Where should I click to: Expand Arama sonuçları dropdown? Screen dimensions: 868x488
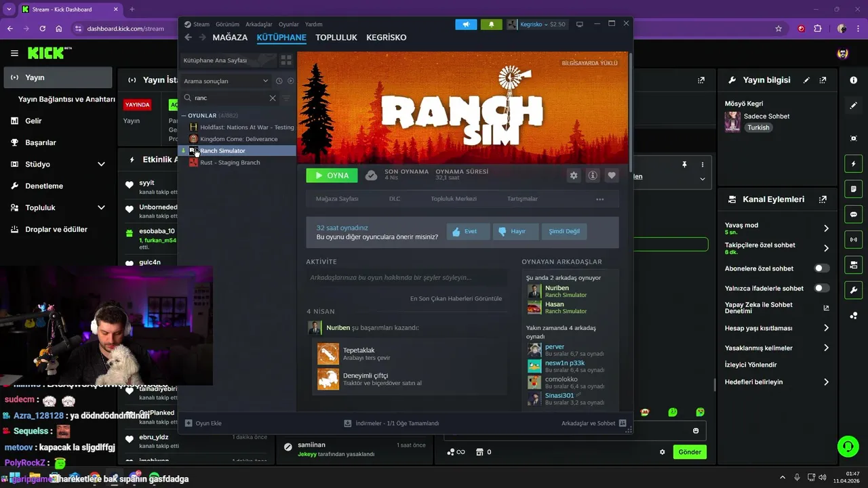(x=226, y=81)
